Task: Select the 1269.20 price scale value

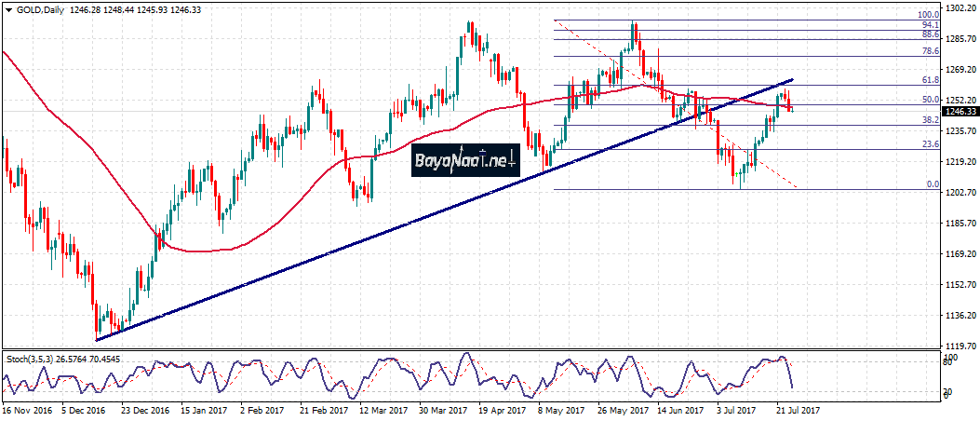Action: click(x=960, y=69)
